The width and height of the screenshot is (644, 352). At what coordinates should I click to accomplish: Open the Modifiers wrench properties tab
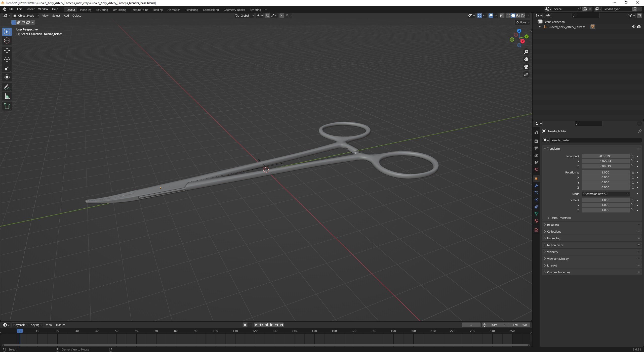click(536, 186)
